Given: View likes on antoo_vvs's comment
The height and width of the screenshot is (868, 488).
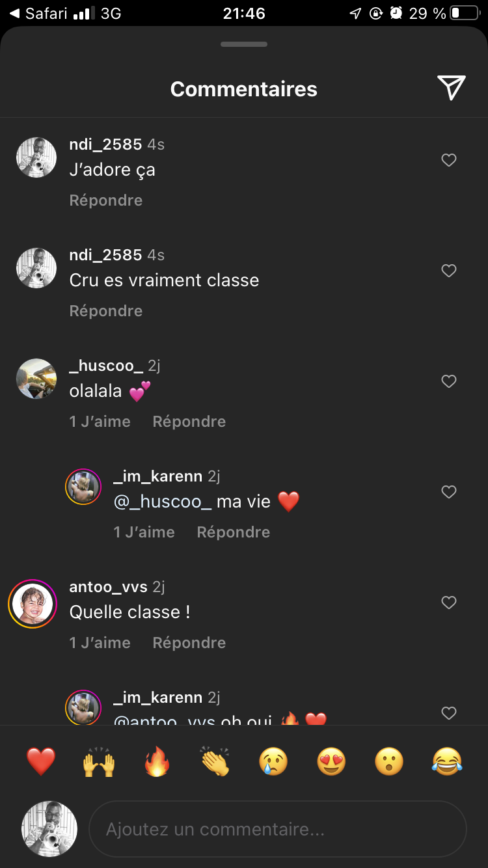Looking at the screenshot, I should click(100, 643).
